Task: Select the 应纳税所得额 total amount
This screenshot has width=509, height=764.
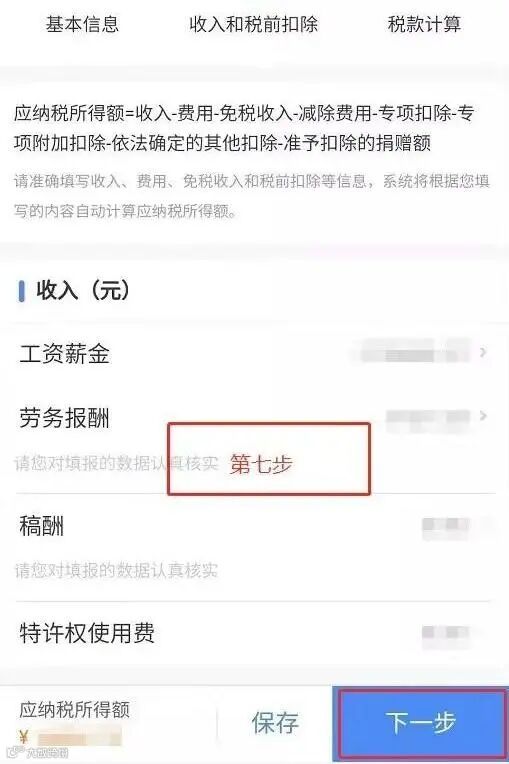Action: tap(79, 737)
